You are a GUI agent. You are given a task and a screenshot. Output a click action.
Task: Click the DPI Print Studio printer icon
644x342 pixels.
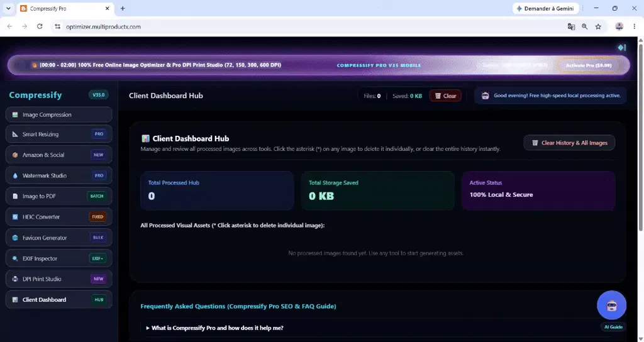(15, 279)
